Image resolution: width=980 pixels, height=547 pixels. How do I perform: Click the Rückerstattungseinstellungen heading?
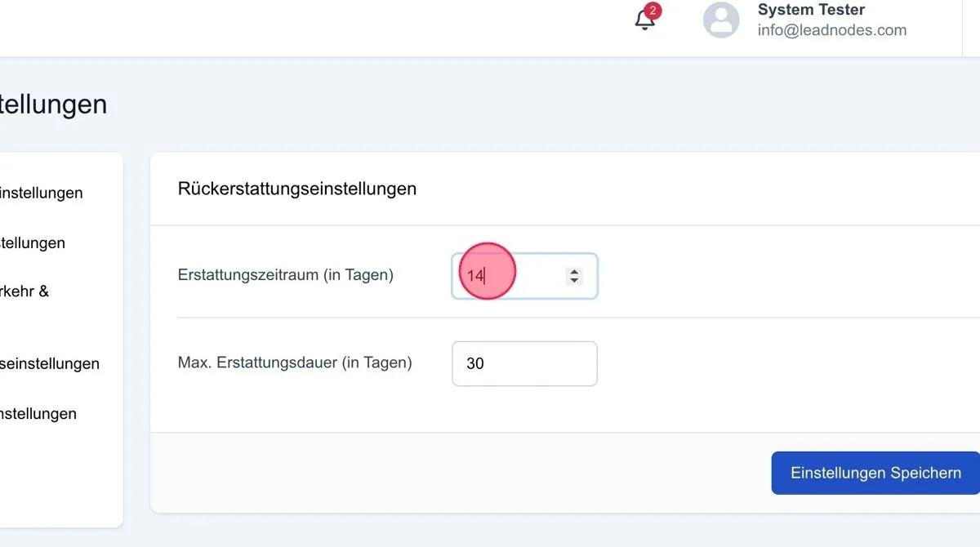(297, 189)
